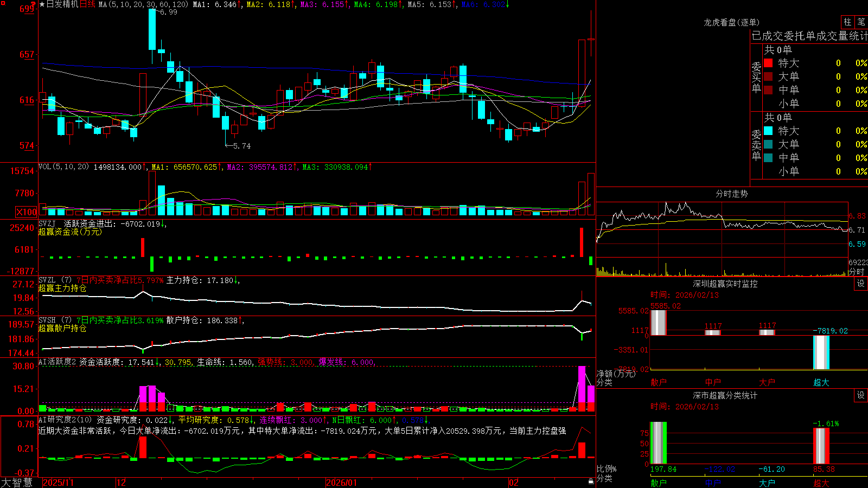Click the 02 month marker on timeline
This screenshot has height=488, width=868.
pyautogui.click(x=514, y=482)
